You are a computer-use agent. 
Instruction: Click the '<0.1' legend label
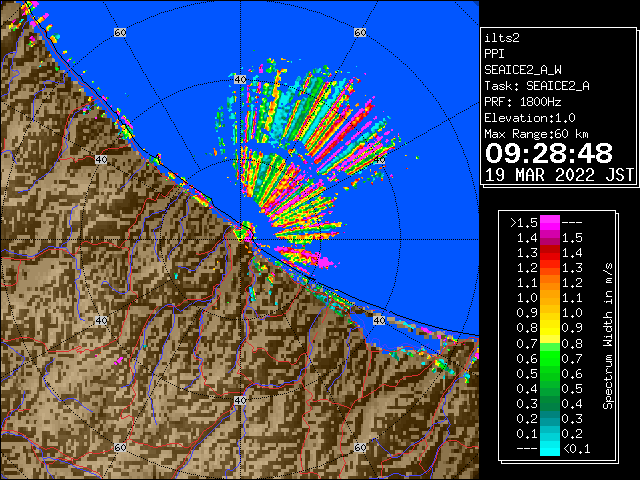coord(577,449)
